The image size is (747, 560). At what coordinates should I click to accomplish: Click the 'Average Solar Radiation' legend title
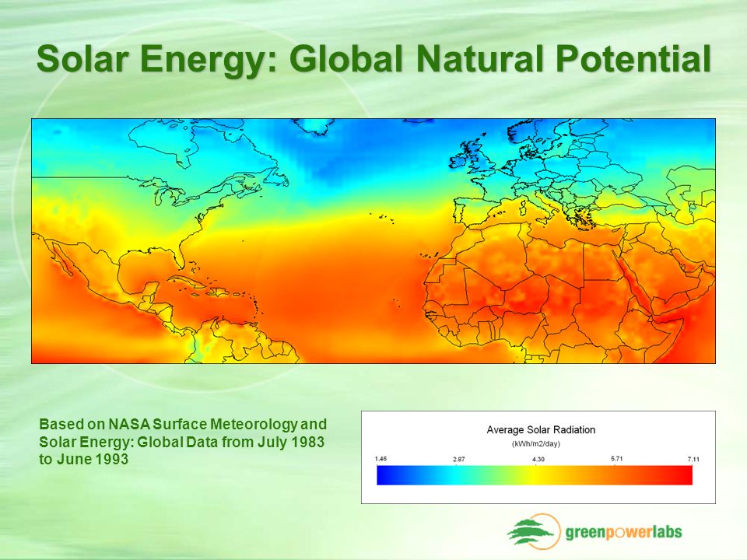pos(541,429)
